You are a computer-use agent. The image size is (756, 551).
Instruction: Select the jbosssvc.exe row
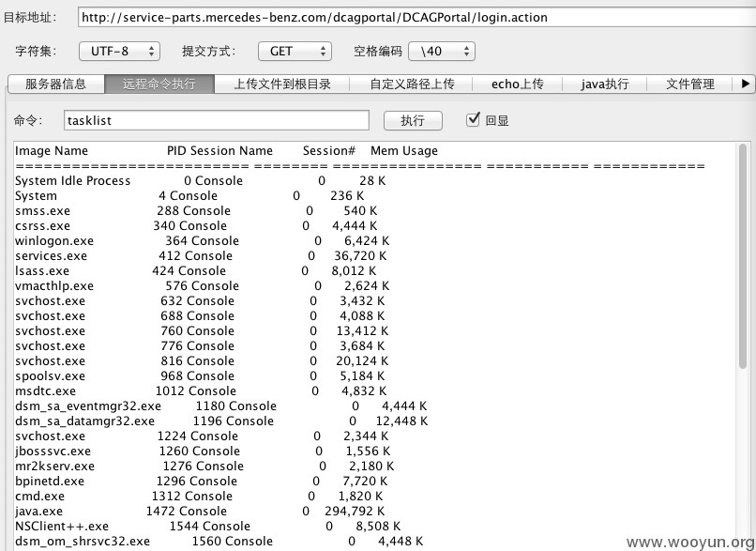pos(203,451)
